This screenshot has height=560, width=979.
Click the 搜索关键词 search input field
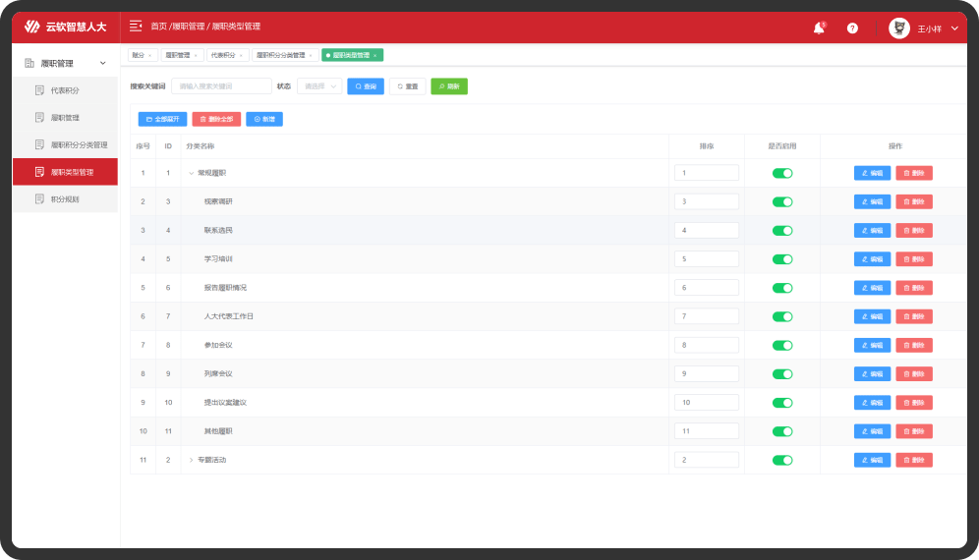tap(221, 86)
